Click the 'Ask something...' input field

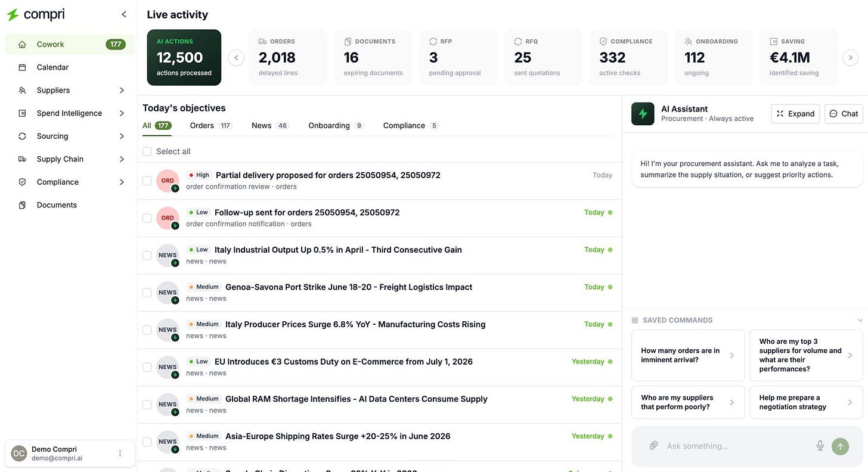coord(737,446)
